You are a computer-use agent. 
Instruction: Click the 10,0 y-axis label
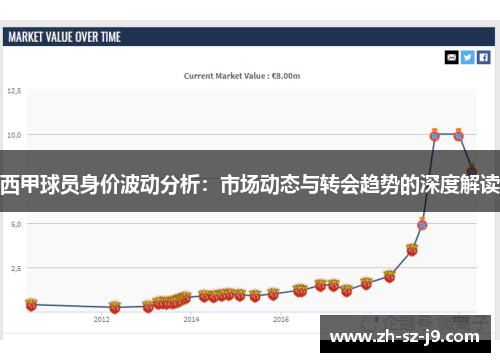point(14,135)
